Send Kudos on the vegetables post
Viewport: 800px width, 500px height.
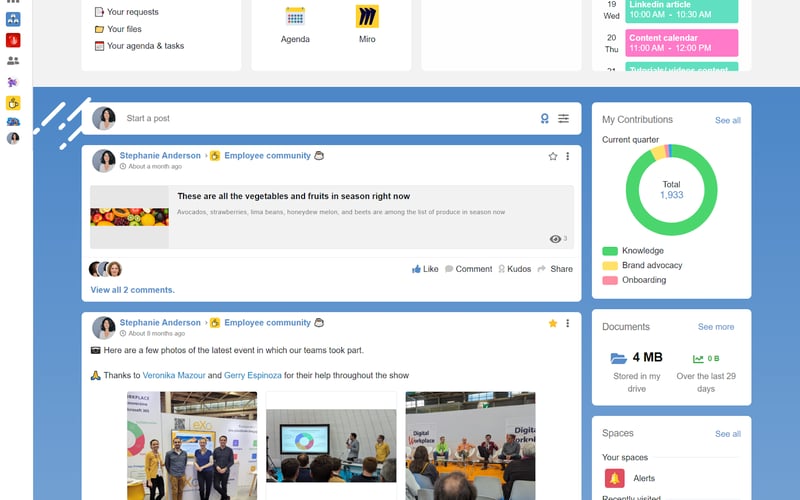[514, 269]
